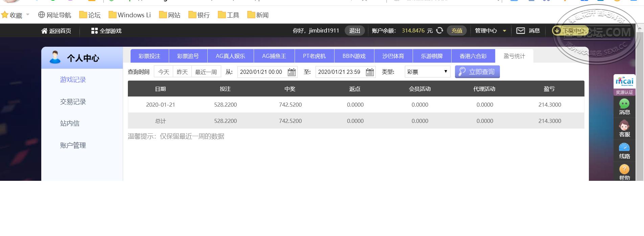The width and height of the screenshot is (644, 236).
Task: Expand the 收藏 bookmarks arrow
Action: coord(28,15)
